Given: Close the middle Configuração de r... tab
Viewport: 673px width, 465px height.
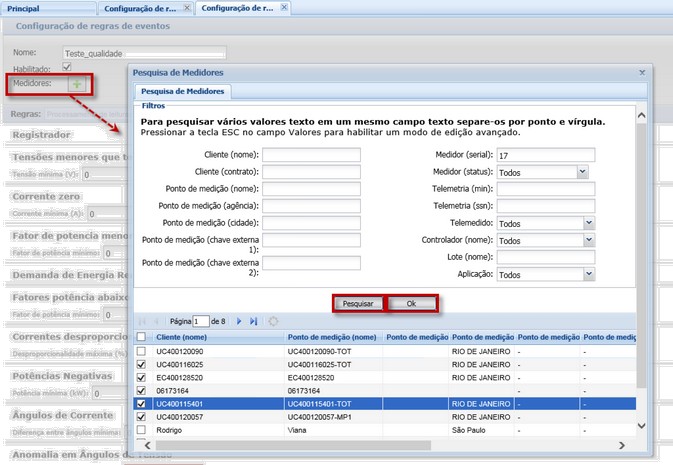Looking at the screenshot, I should (186, 7).
